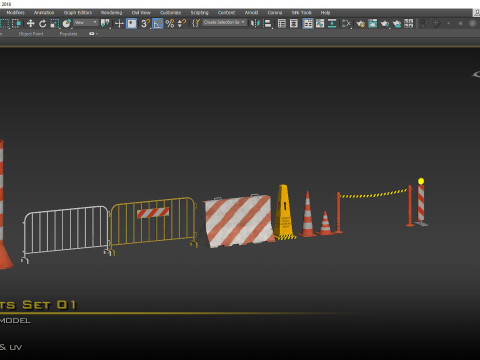Click the Render Production teapot icon
This screenshot has height=360, width=480.
(385, 23)
